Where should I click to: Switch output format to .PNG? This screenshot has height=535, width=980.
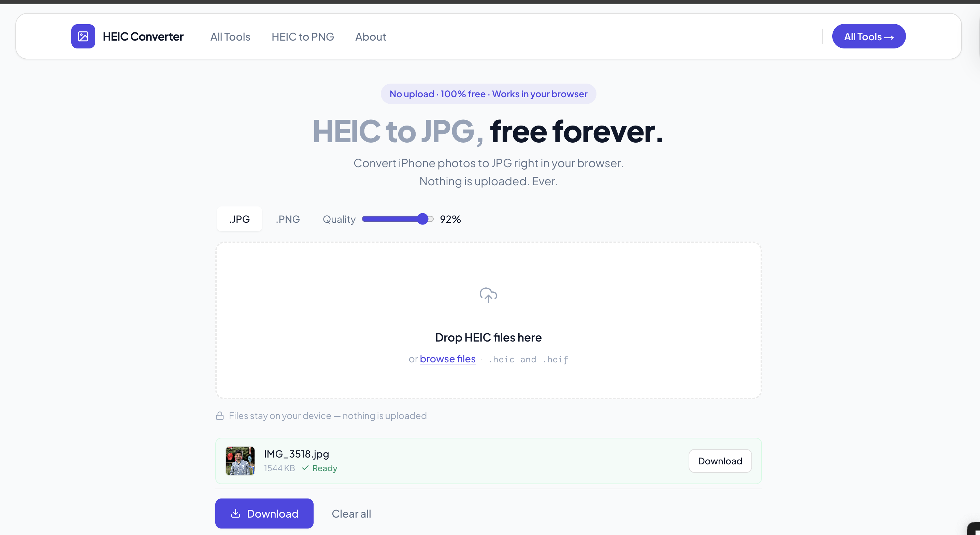point(288,219)
